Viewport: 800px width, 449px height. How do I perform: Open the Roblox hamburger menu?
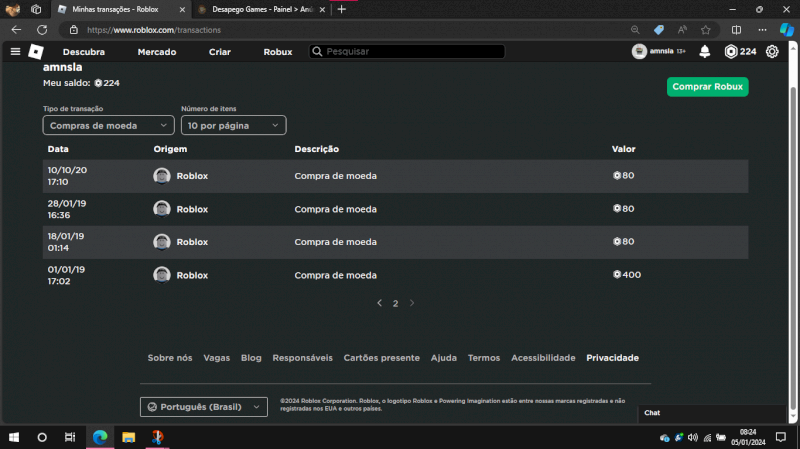[x=15, y=51]
